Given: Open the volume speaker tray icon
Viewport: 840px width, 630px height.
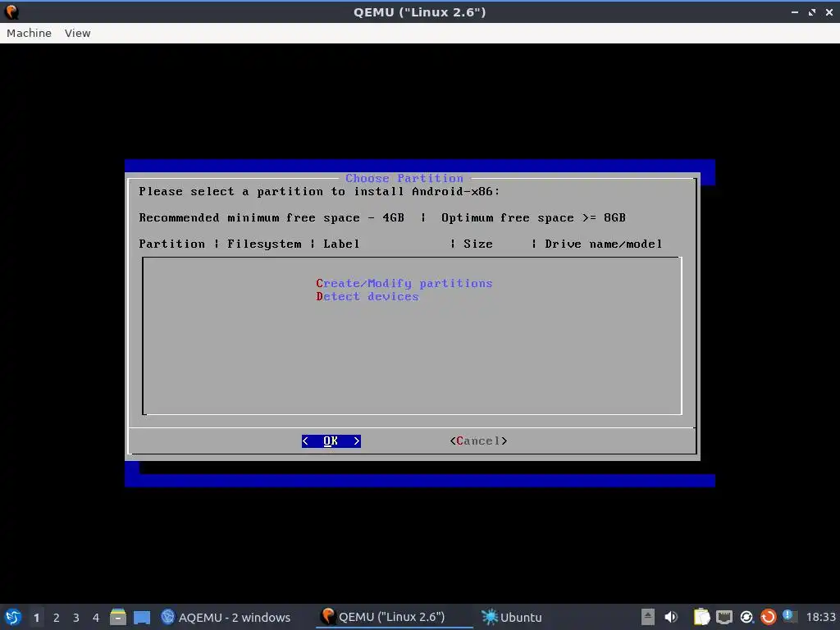Looking at the screenshot, I should (671, 617).
